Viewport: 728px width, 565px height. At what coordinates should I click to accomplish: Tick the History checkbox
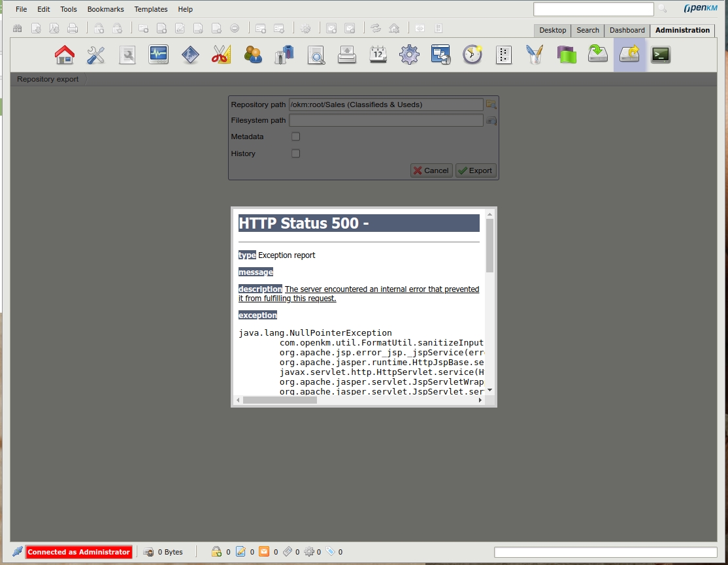(295, 153)
